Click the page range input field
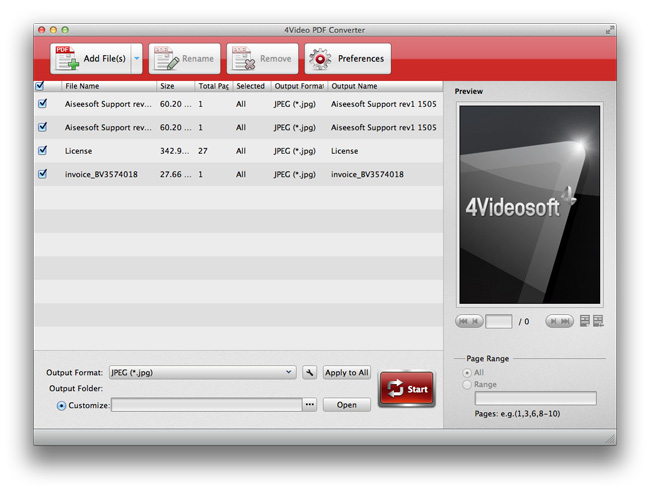Image resolution: width=650 pixels, height=495 pixels. 536,398
